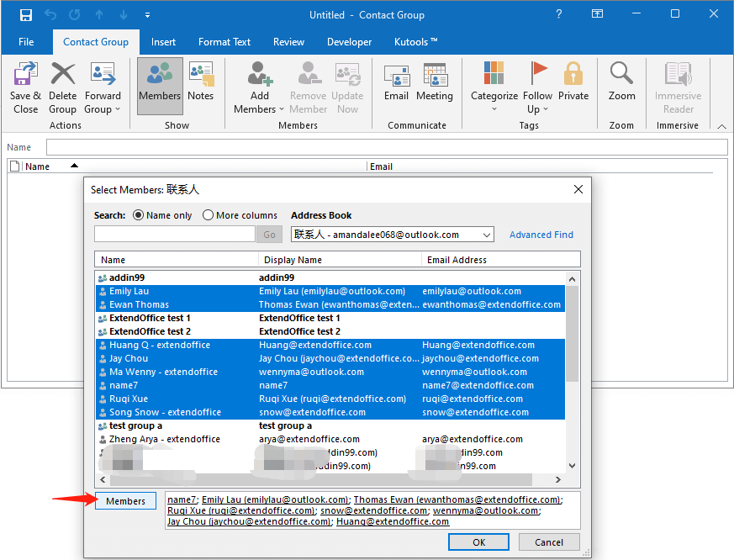Click list scroll down arrow
Viewport: 734px width, 560px height.
(x=572, y=466)
